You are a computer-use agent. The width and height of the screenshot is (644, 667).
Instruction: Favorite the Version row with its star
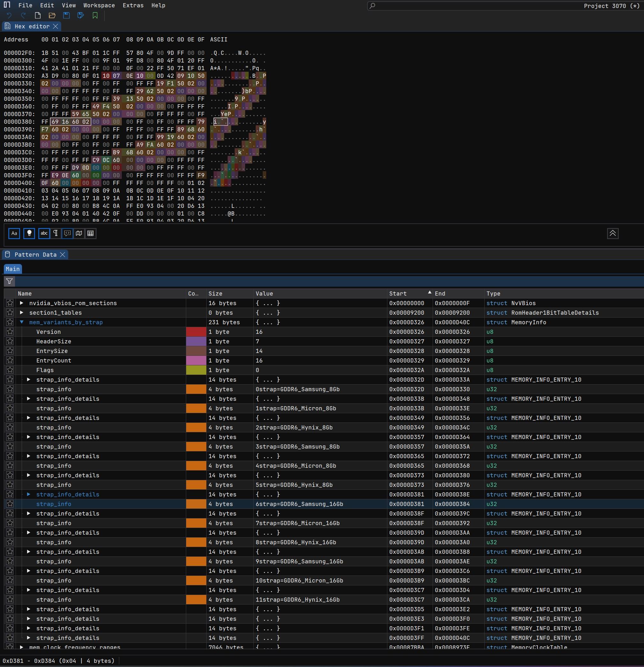(x=10, y=332)
